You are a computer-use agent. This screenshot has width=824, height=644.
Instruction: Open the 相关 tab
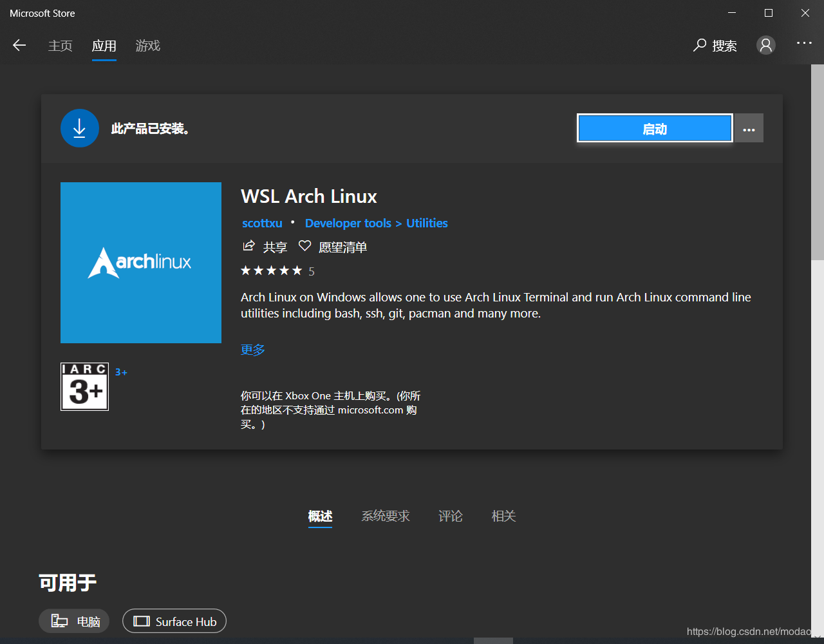(503, 516)
